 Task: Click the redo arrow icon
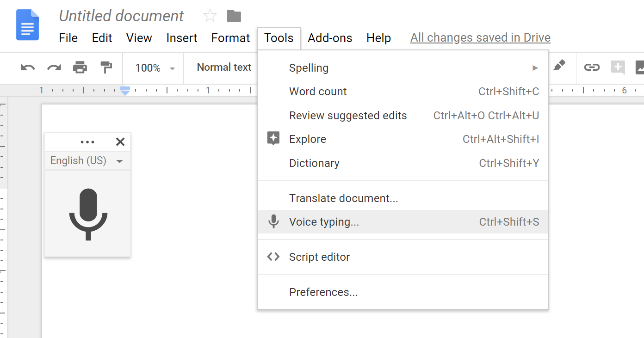click(x=54, y=68)
